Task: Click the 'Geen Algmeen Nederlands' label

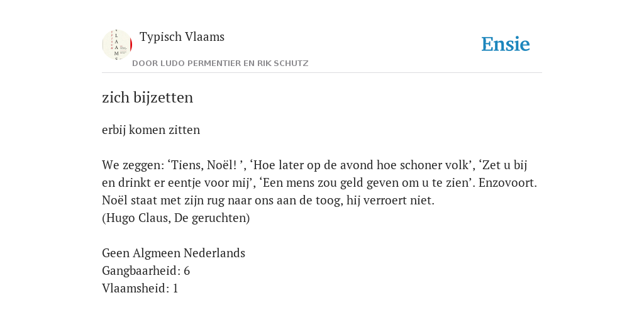Action: (x=174, y=253)
